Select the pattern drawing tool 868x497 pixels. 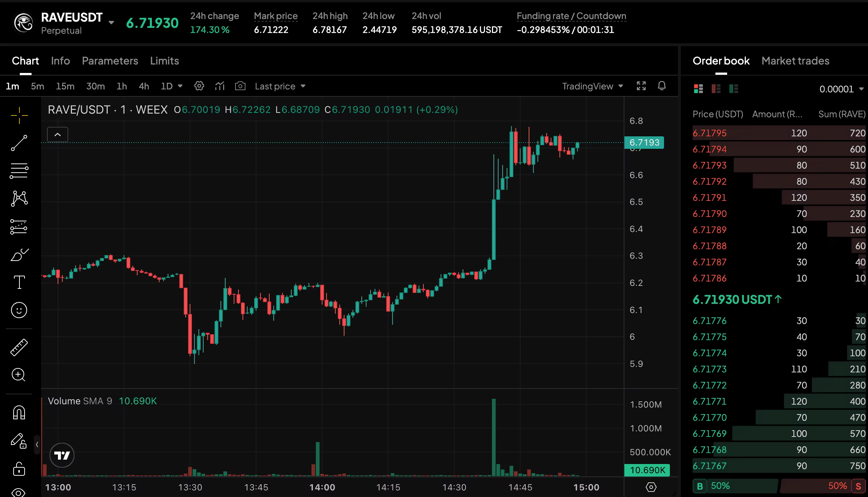pos(19,199)
